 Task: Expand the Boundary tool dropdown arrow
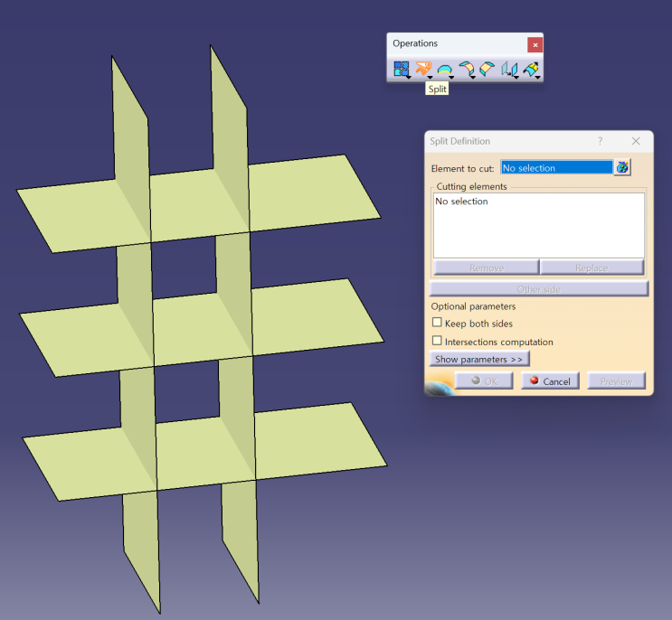click(x=451, y=77)
